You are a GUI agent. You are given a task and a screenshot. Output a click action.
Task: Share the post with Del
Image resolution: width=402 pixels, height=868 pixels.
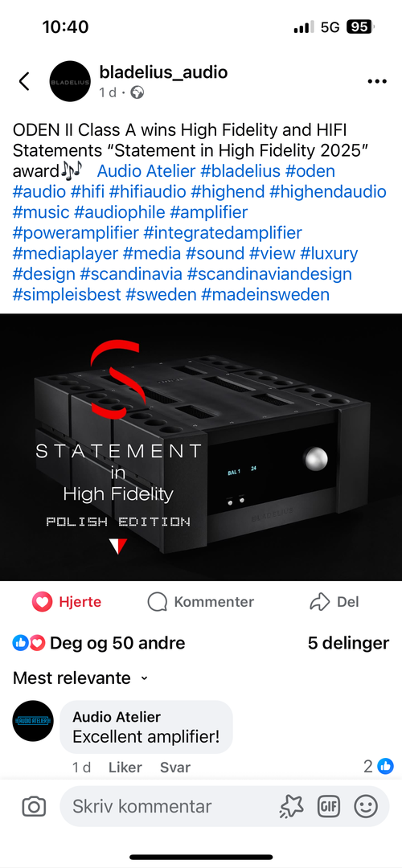(x=334, y=602)
